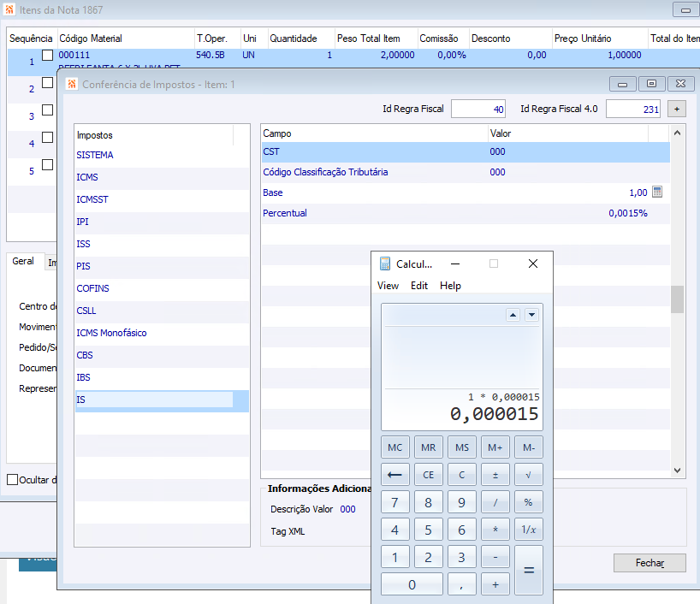Click the Código Material column header
The height and width of the screenshot is (604, 700).
click(x=127, y=38)
